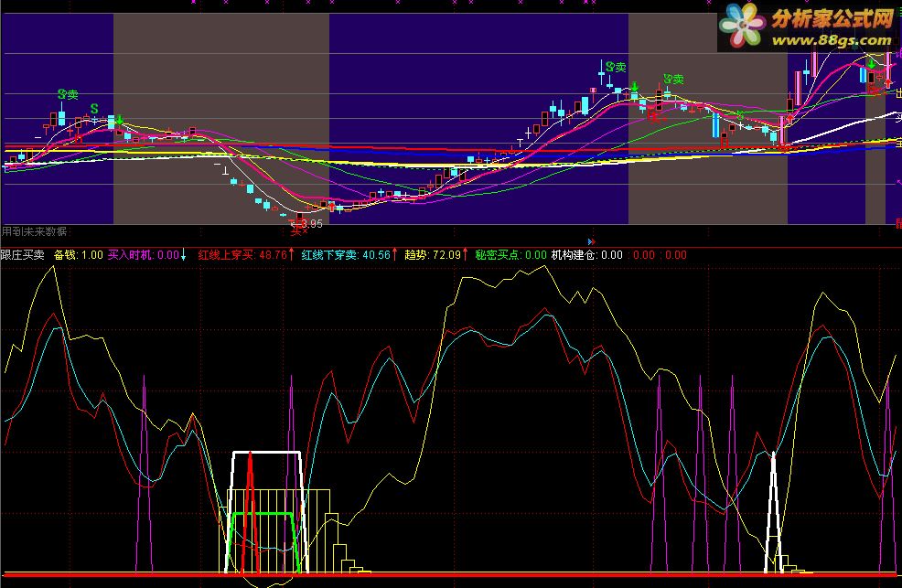This screenshot has height=588, width=902.
Task: Click the red up arrow after 72.09 value
Action: (466, 254)
